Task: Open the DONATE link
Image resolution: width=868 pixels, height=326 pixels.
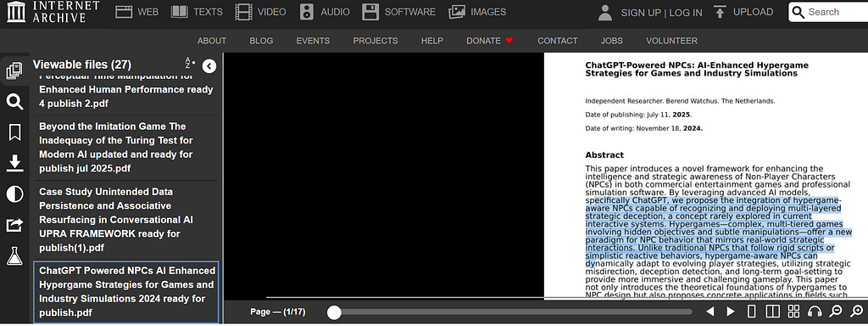Action: coord(490,41)
